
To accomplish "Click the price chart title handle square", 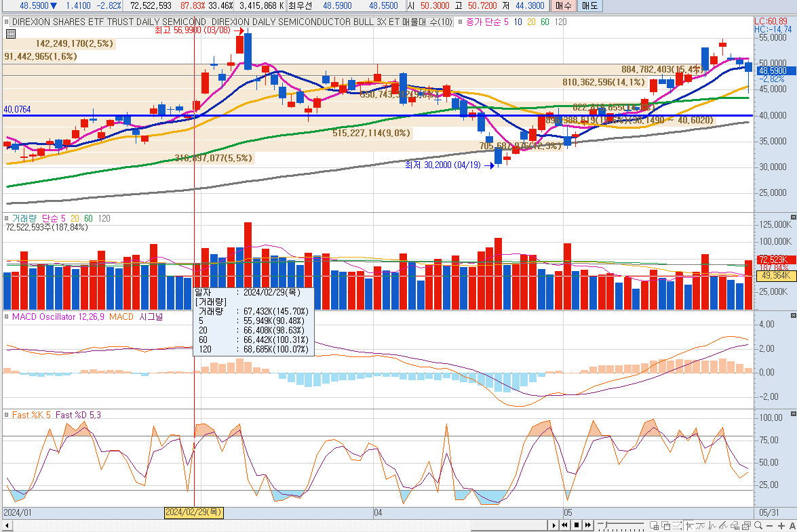I will point(7,22).
